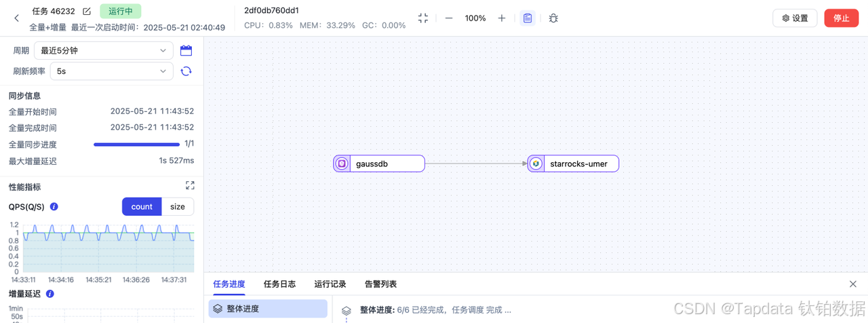868x323 pixels.
Task: Click the 100% zoom level
Action: point(475,18)
